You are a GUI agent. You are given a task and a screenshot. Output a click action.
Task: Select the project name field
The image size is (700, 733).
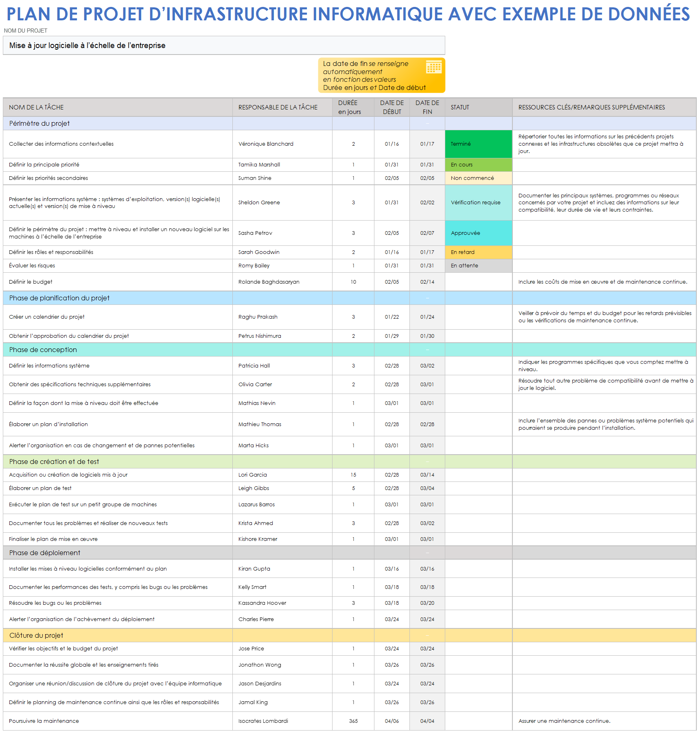224,46
